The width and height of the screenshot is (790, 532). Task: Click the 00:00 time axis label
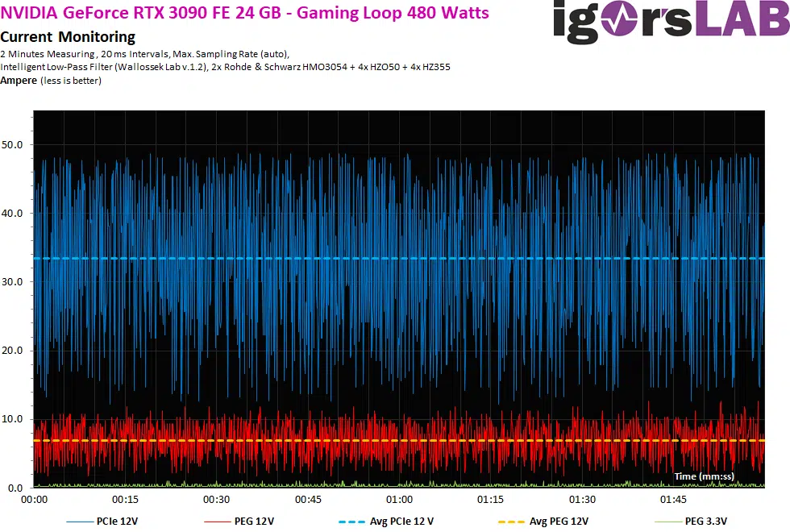tap(34, 500)
